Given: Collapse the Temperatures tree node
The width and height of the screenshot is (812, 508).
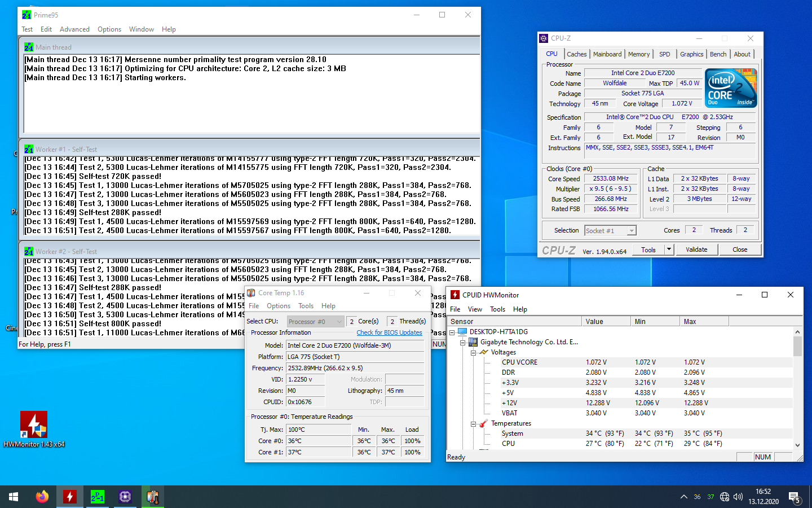Looking at the screenshot, I should point(473,423).
